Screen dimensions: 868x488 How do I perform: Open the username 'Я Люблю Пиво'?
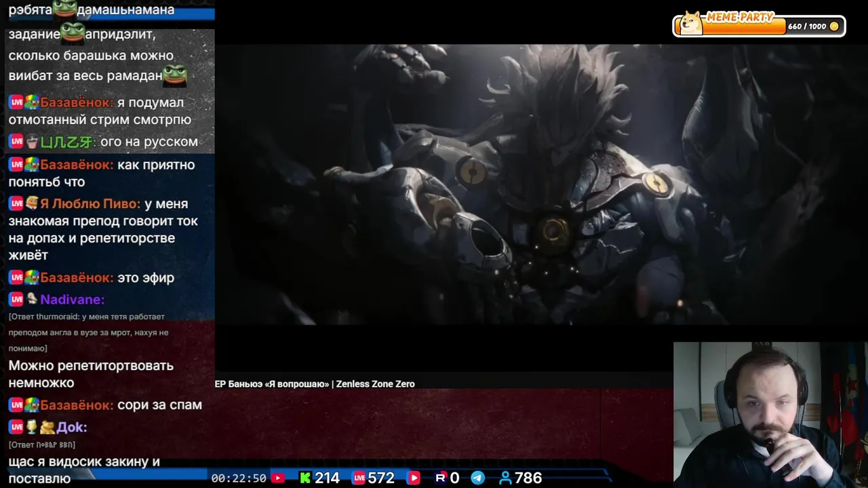[90, 203]
